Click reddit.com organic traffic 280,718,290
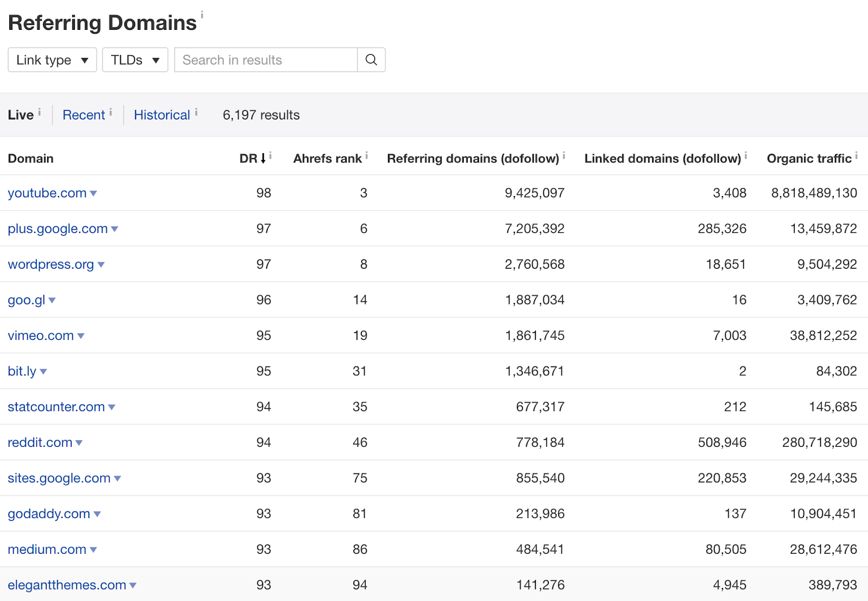 pyautogui.click(x=820, y=442)
